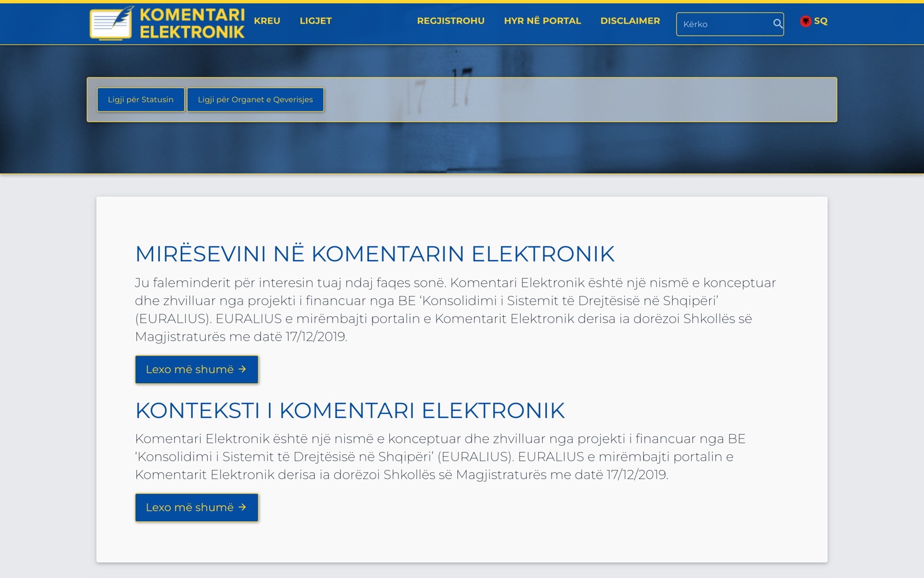Click the paragraph starting 'Komentari Elektronik është'

pyautogui.click(x=441, y=457)
